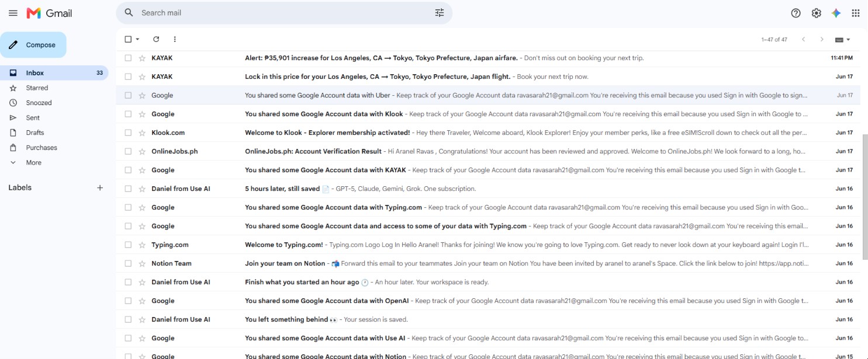Open the input tools keyboard dropdown
The image size is (868, 359).
(842, 39)
